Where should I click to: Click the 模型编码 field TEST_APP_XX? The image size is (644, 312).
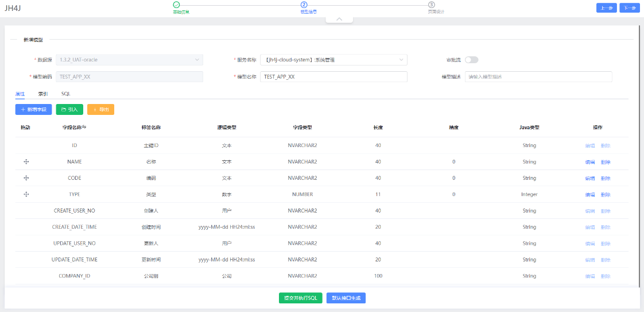click(x=129, y=77)
